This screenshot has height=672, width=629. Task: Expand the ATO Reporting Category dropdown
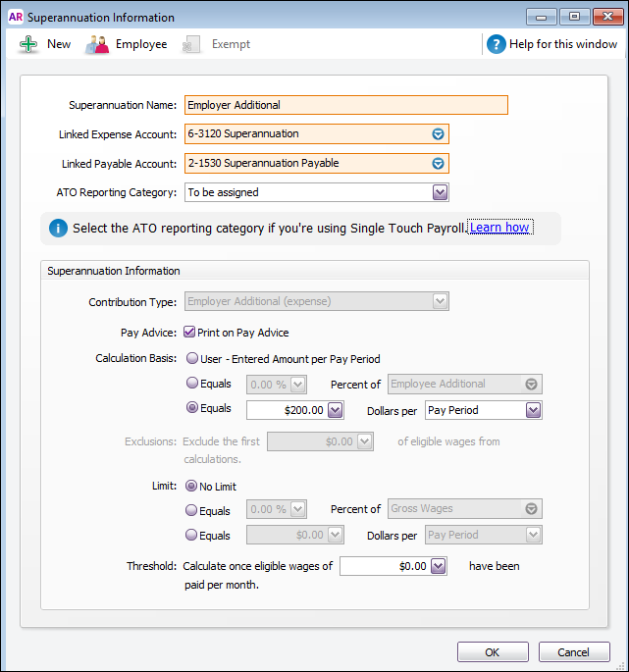click(x=440, y=192)
